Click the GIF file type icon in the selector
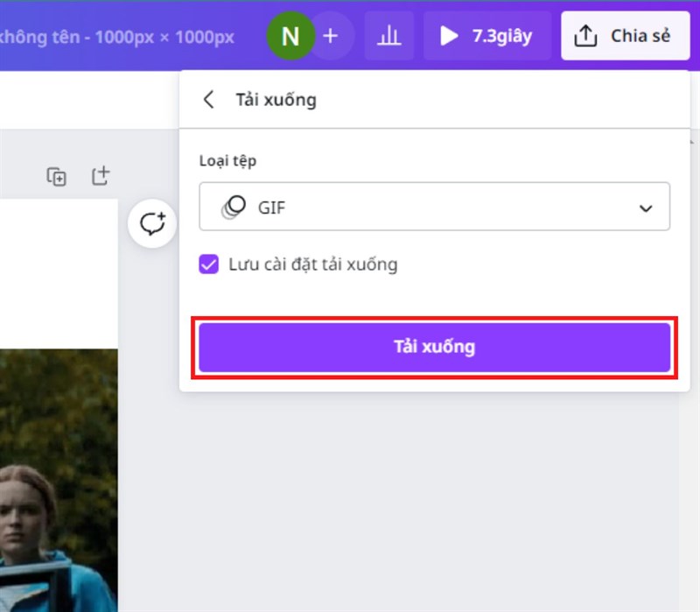 pos(233,207)
